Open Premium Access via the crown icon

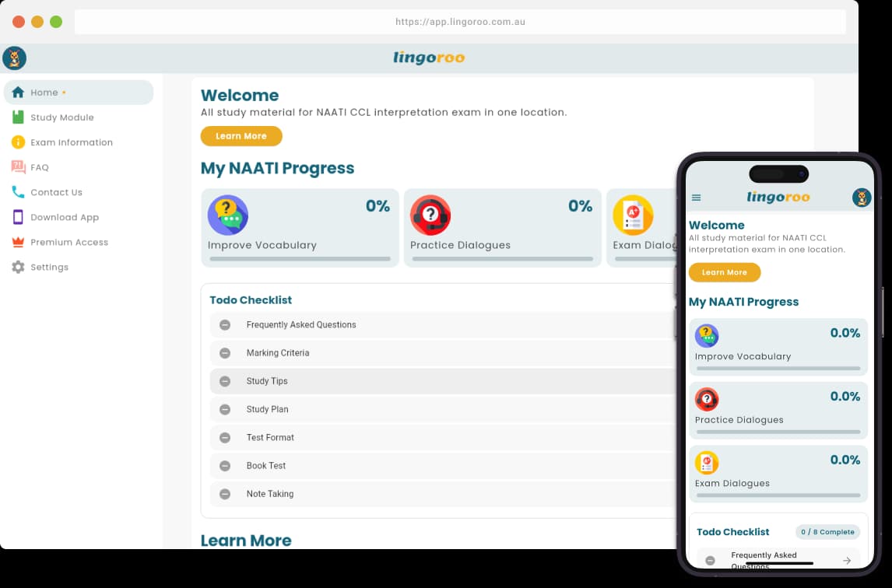click(17, 242)
